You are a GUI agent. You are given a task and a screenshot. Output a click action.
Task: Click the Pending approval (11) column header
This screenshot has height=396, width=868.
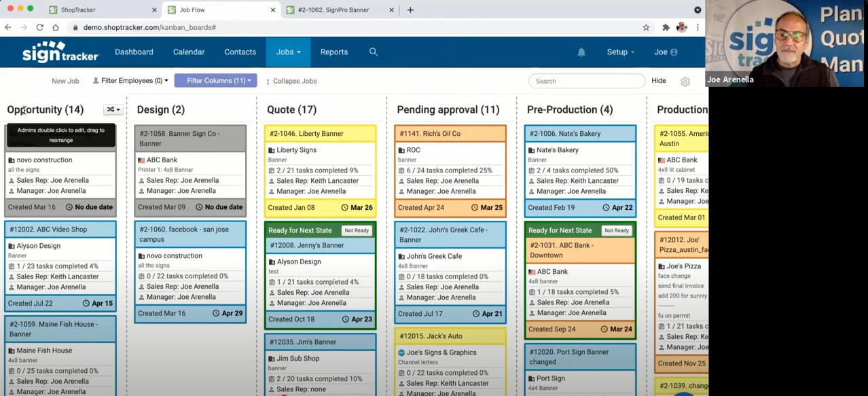[448, 109]
